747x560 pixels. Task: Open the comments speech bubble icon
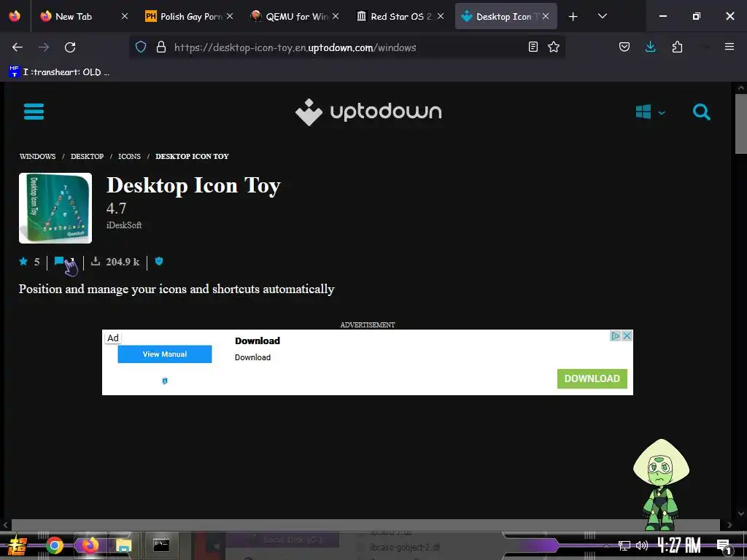[x=59, y=261]
